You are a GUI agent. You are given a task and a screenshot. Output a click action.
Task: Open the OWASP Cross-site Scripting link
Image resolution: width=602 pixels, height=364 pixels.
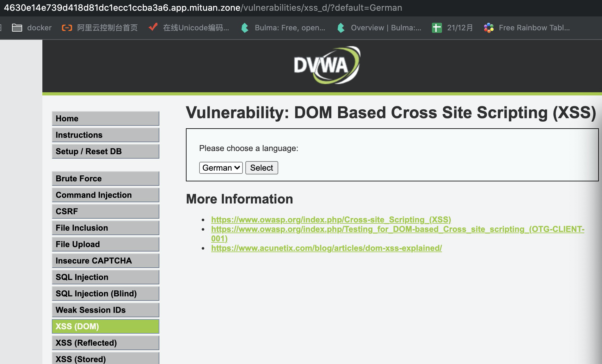click(x=331, y=220)
